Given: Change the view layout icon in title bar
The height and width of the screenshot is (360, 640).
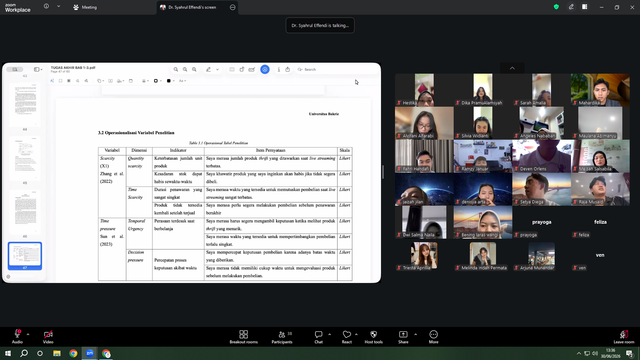Looking at the screenshot, I should [x=584, y=7].
